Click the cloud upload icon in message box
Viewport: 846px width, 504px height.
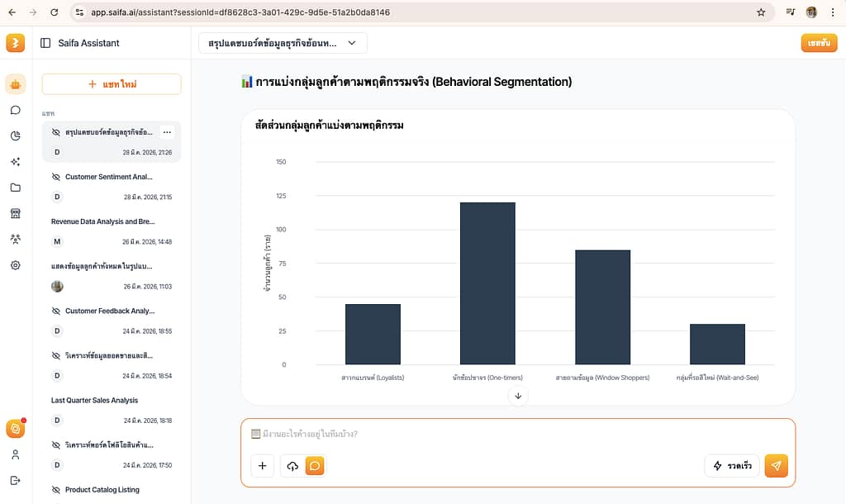click(x=292, y=466)
